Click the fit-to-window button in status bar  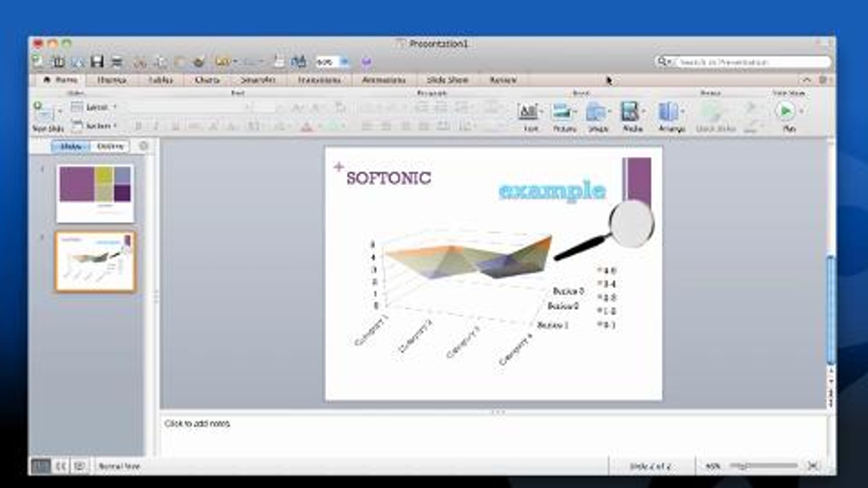pos(812,465)
